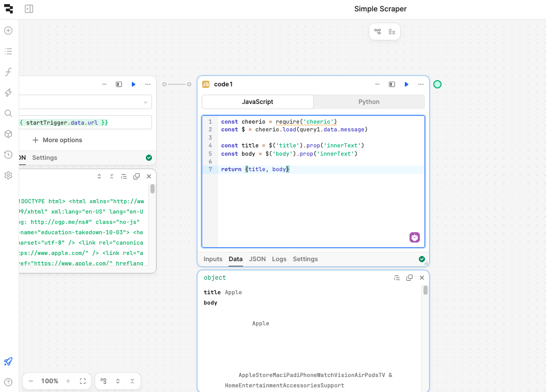Switch to the JSON tab in code1
Screen dimensions: 546x392
click(257, 259)
